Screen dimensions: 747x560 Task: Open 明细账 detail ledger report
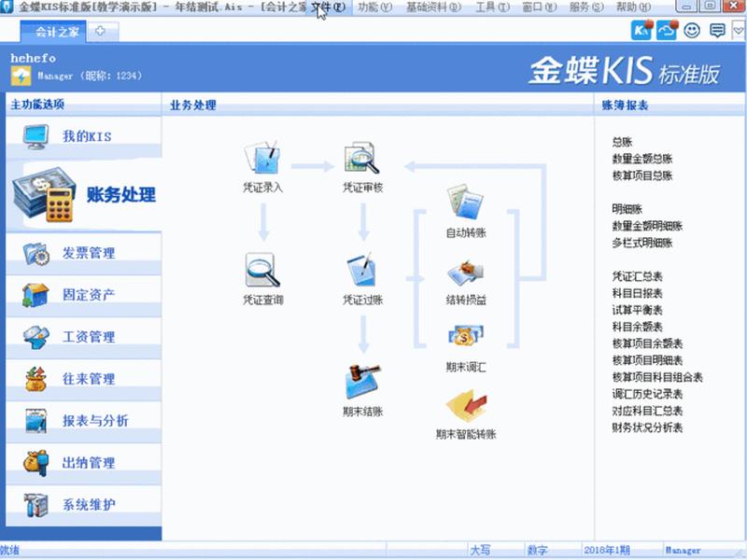[x=627, y=209]
